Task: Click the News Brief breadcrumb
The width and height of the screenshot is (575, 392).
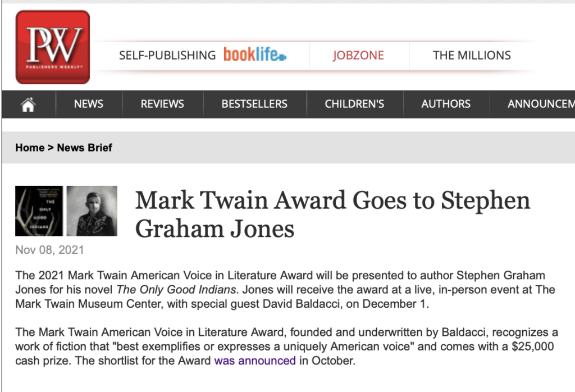Action: pyautogui.click(x=85, y=148)
